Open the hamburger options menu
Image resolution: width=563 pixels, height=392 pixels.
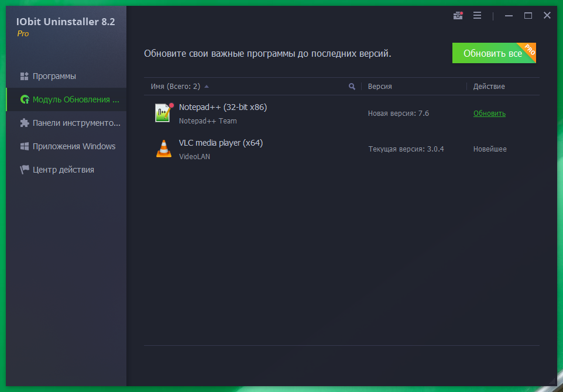click(477, 15)
